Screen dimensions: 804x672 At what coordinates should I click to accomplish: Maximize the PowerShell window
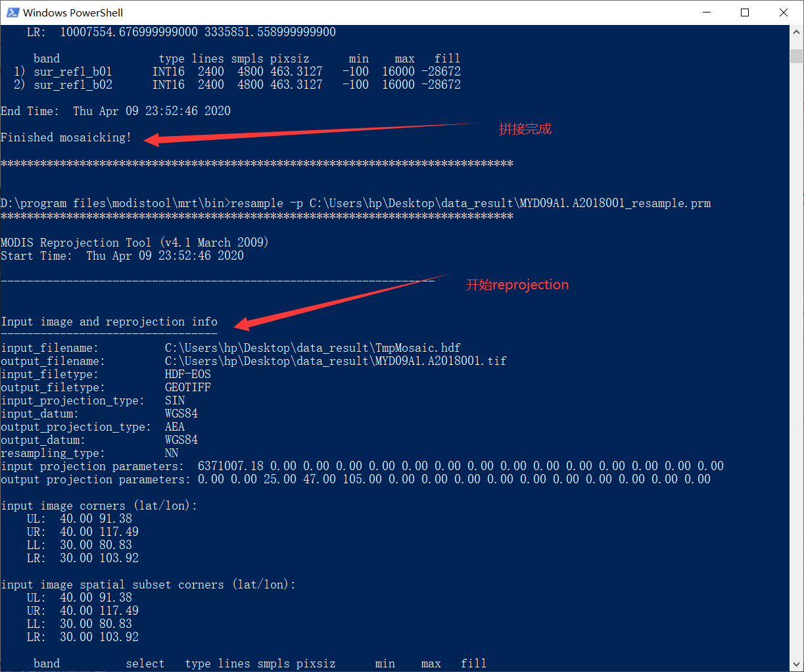(x=745, y=12)
